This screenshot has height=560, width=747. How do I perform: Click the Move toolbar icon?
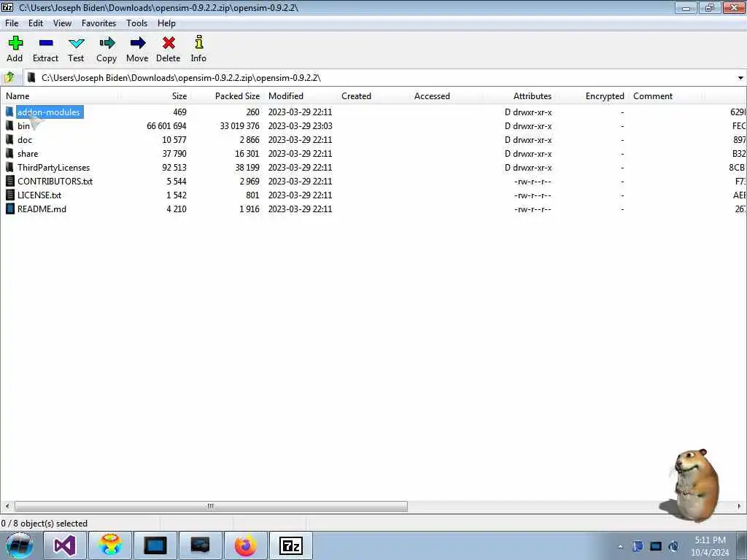click(x=137, y=49)
